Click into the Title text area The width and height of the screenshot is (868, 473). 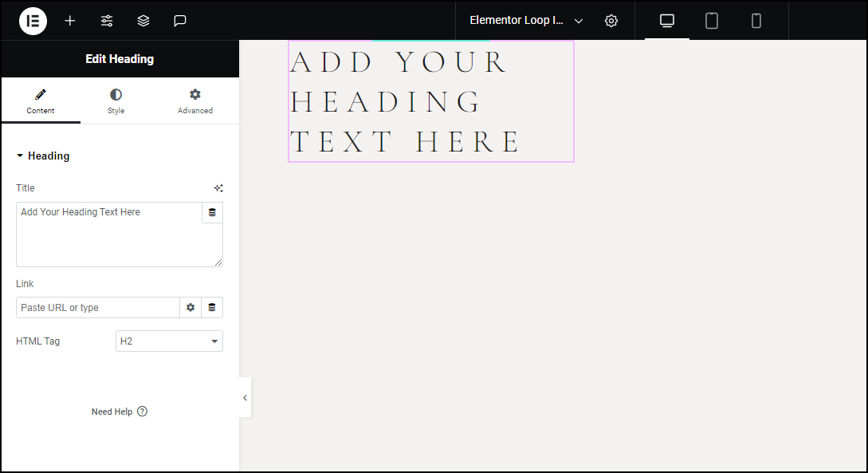(x=109, y=235)
